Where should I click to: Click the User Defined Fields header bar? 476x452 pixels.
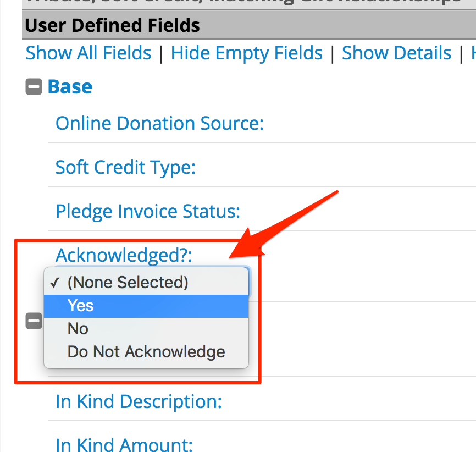110,25
